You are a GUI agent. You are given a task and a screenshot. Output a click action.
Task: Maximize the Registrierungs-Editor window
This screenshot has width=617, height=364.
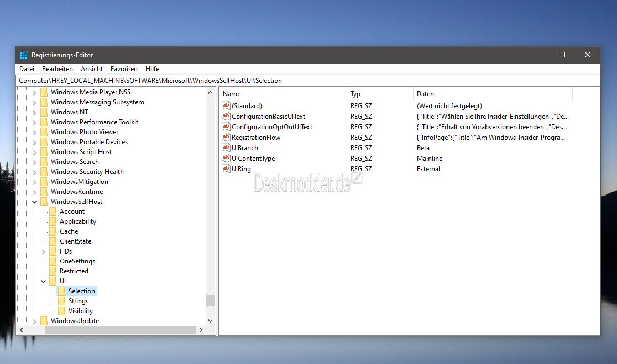tap(562, 55)
